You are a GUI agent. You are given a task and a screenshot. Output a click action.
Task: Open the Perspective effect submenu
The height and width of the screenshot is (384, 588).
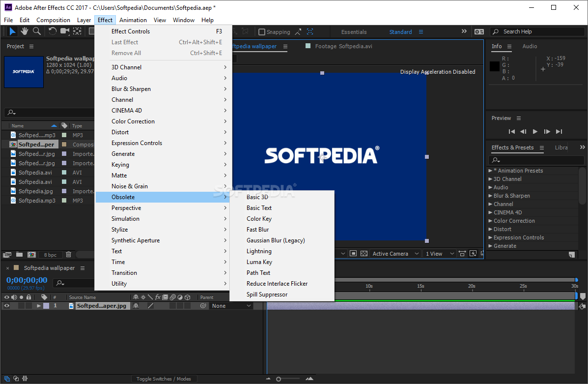point(164,208)
